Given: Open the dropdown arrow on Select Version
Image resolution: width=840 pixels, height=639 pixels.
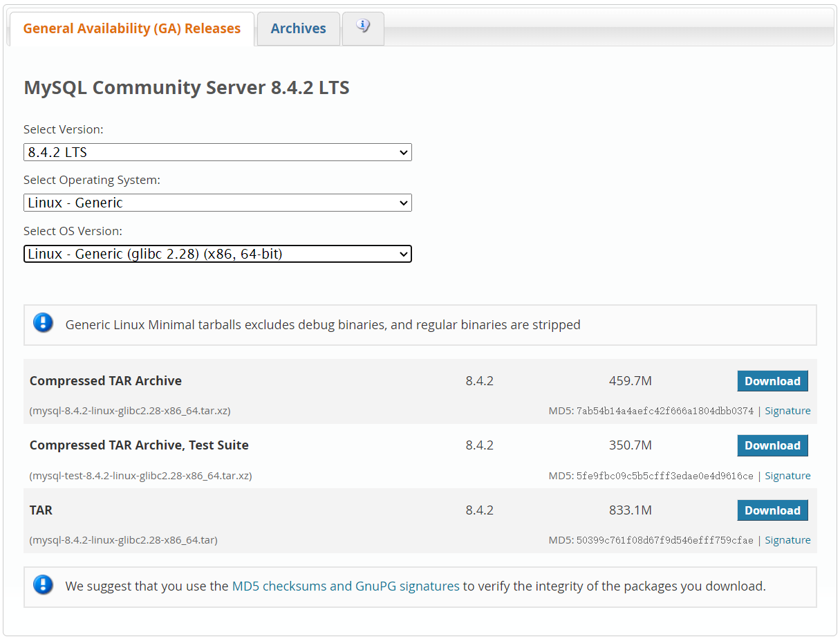Looking at the screenshot, I should pyautogui.click(x=404, y=152).
